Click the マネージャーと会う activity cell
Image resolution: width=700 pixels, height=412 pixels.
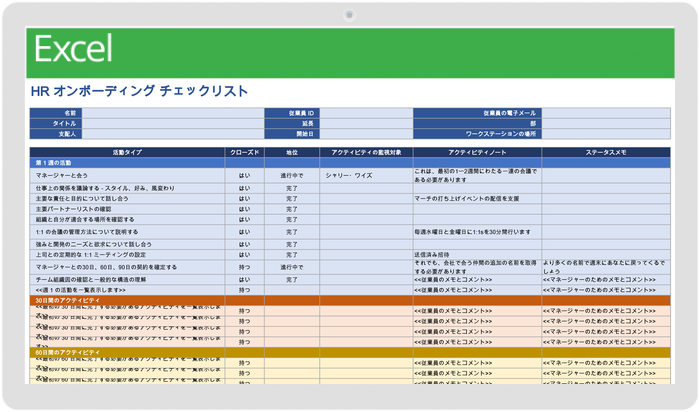(127, 175)
